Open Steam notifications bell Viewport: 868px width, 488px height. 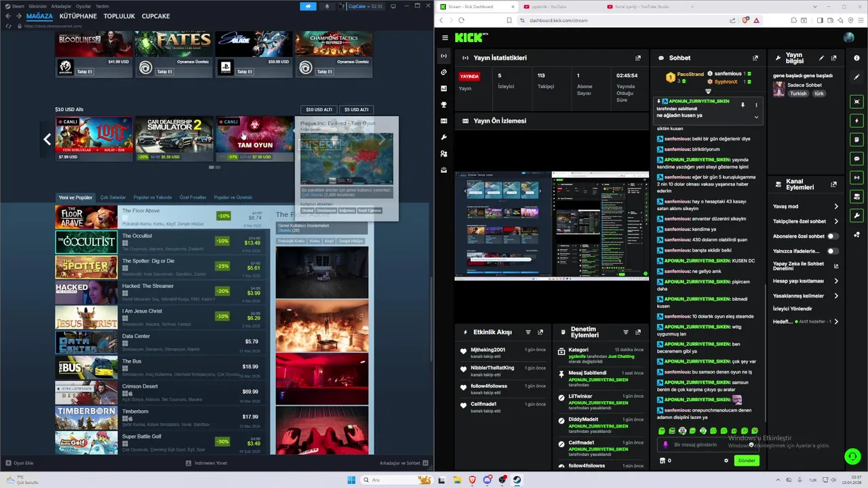(x=327, y=6)
